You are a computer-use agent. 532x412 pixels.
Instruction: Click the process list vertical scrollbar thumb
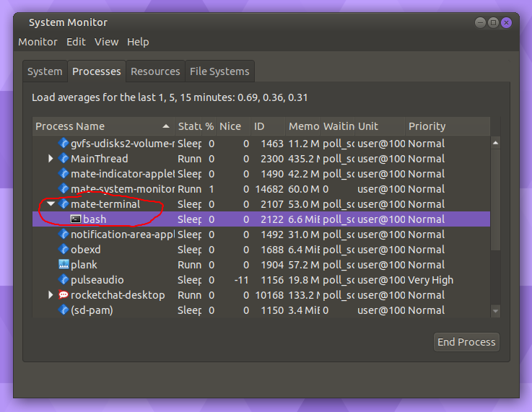(495, 200)
